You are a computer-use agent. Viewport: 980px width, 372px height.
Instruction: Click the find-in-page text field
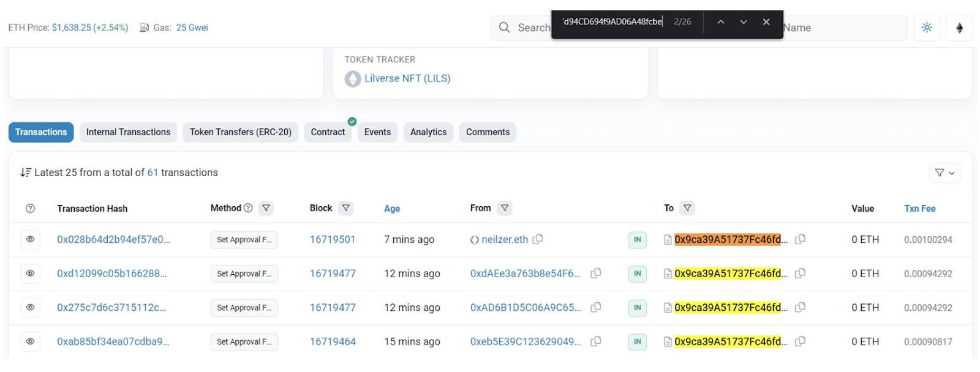612,22
